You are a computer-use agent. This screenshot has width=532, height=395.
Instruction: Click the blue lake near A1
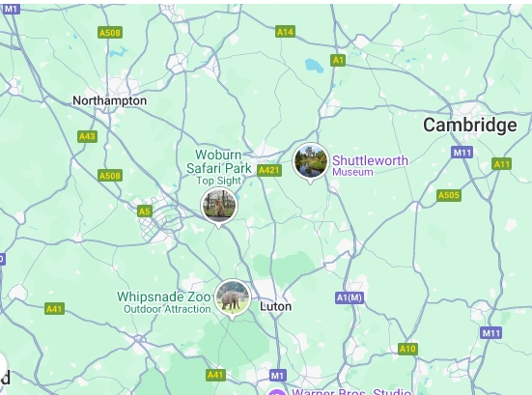coord(314,66)
